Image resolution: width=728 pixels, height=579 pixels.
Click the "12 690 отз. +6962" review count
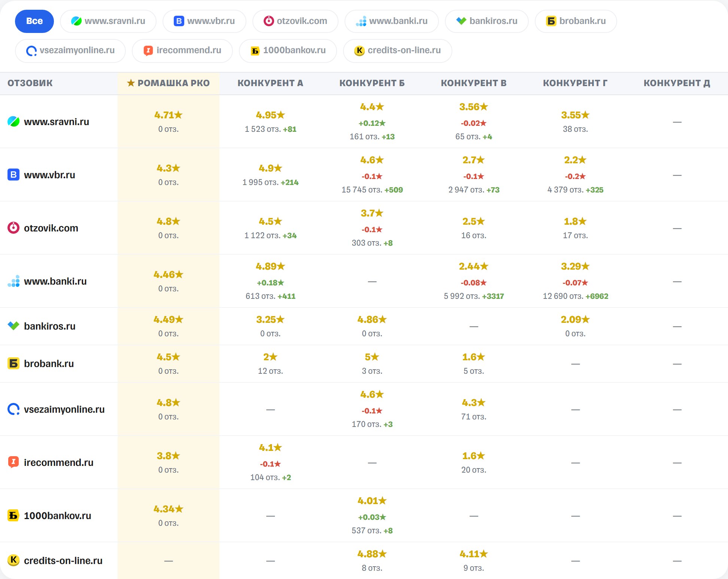pos(576,296)
